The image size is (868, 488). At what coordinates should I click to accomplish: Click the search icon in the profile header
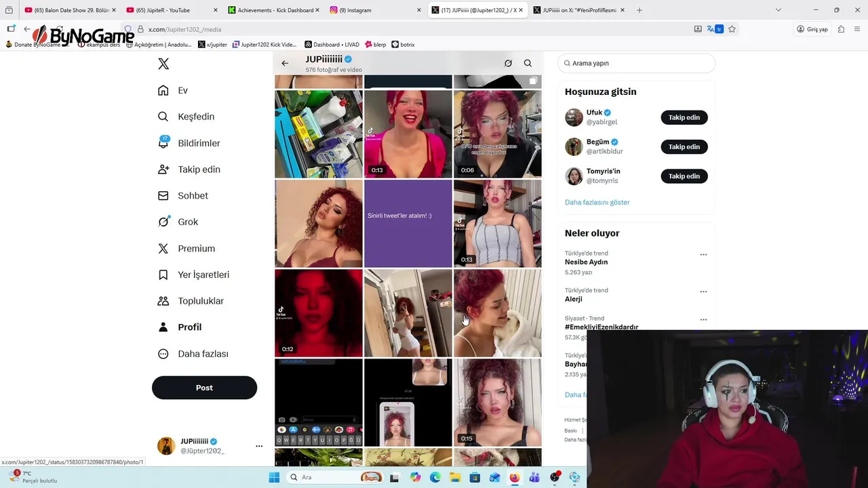528,63
